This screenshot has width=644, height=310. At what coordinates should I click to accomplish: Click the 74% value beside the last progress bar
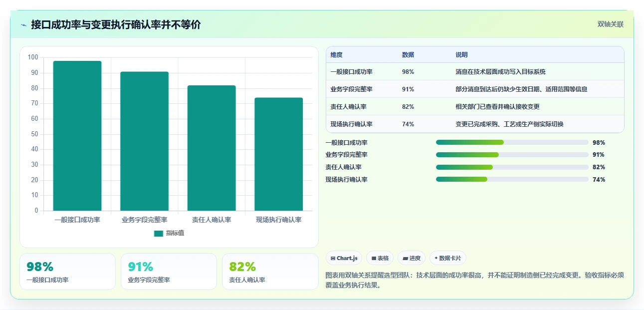(599, 179)
